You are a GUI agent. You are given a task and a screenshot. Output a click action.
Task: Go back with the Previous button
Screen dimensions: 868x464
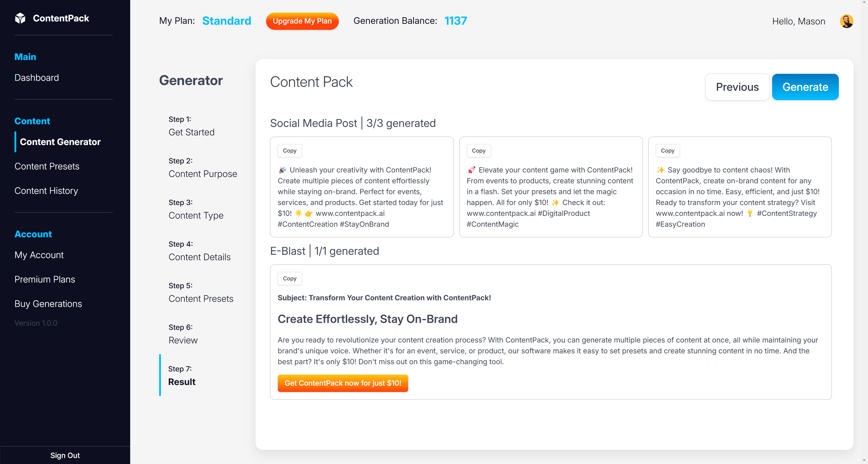click(737, 87)
